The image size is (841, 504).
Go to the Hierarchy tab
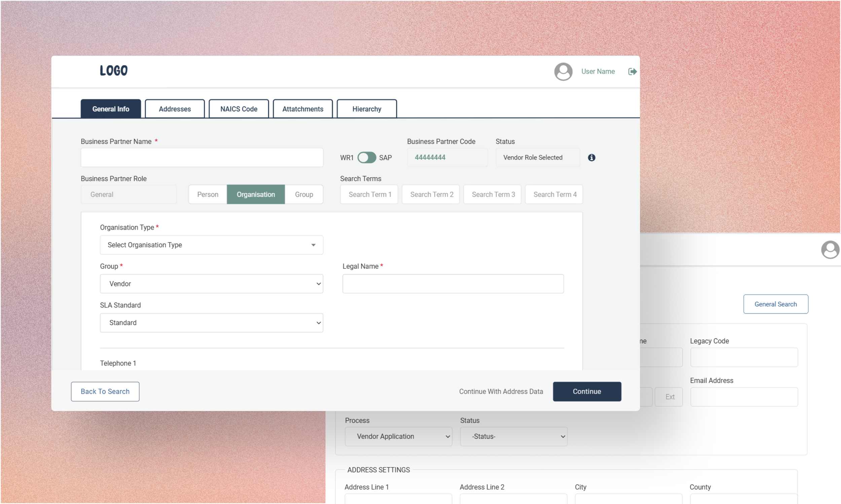click(x=366, y=109)
